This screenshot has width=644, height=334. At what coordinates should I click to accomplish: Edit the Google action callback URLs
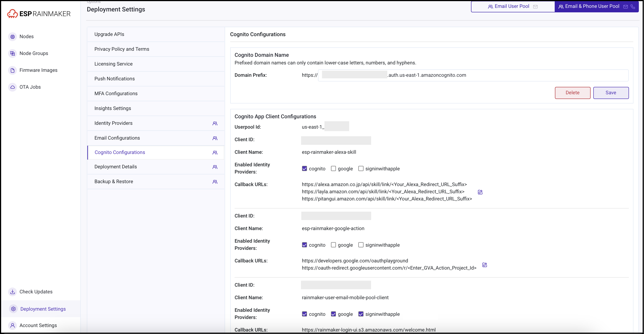point(485,265)
